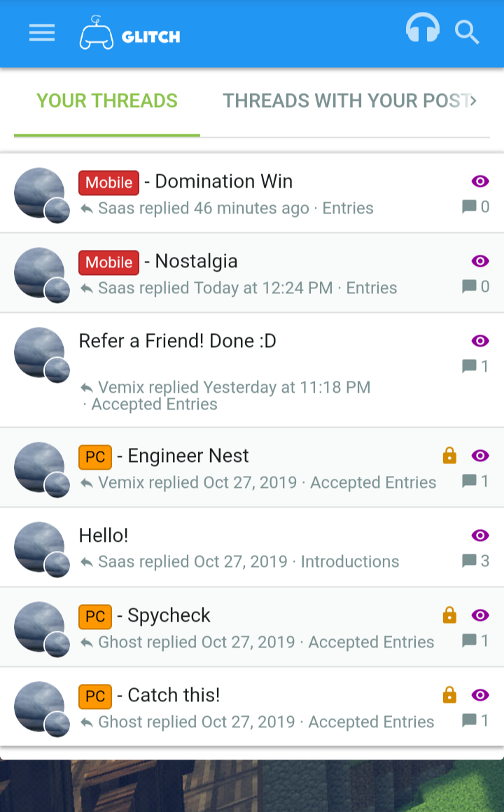This screenshot has height=812, width=504.
Task: Click the red Mobile tag on Nostalgia
Action: 108,262
